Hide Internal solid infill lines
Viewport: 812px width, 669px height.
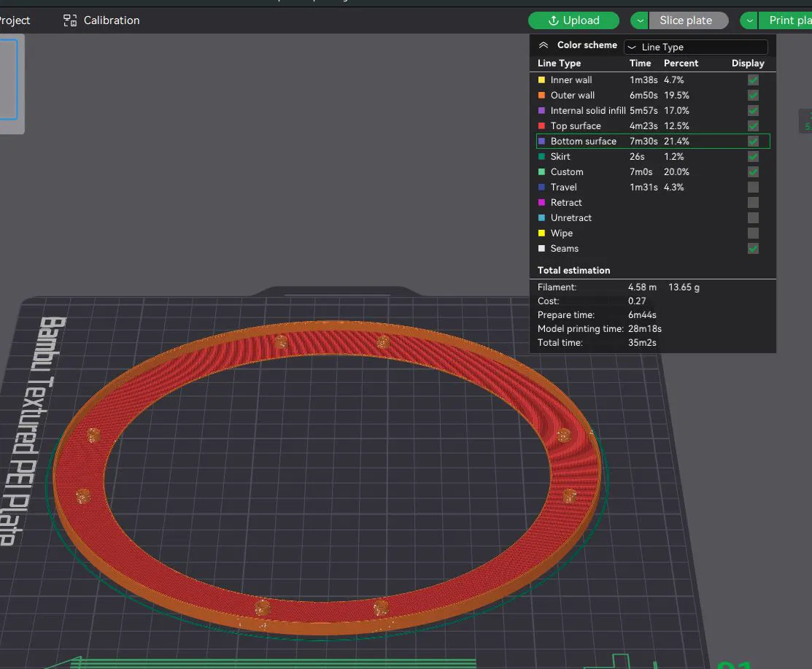click(753, 110)
